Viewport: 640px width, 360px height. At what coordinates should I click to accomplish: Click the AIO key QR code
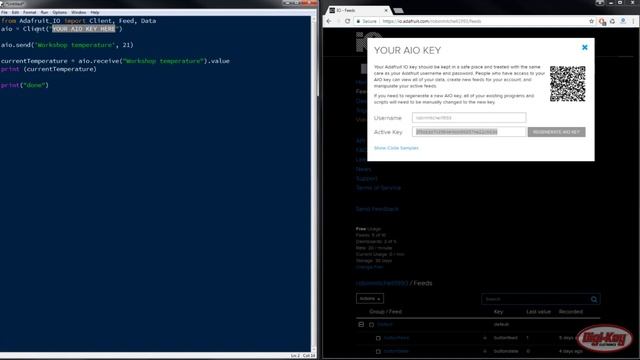(x=567, y=84)
